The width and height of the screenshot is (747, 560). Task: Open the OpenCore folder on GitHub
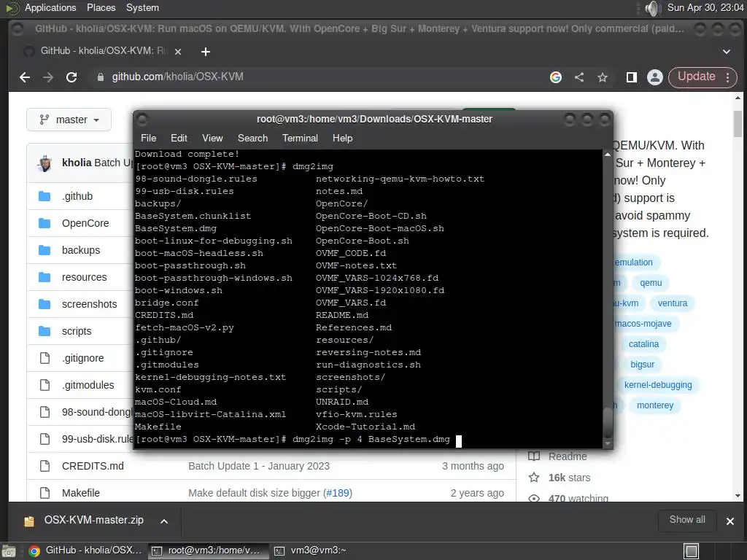(x=85, y=223)
